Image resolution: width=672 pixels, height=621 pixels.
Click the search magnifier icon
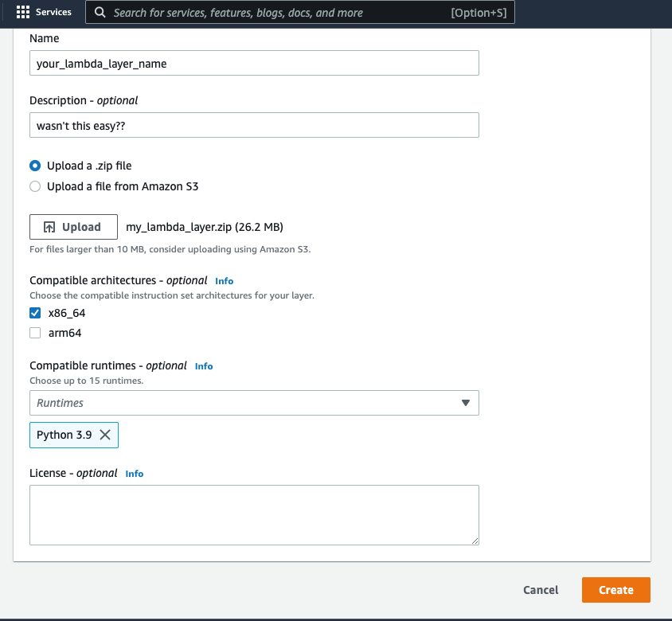[99, 12]
